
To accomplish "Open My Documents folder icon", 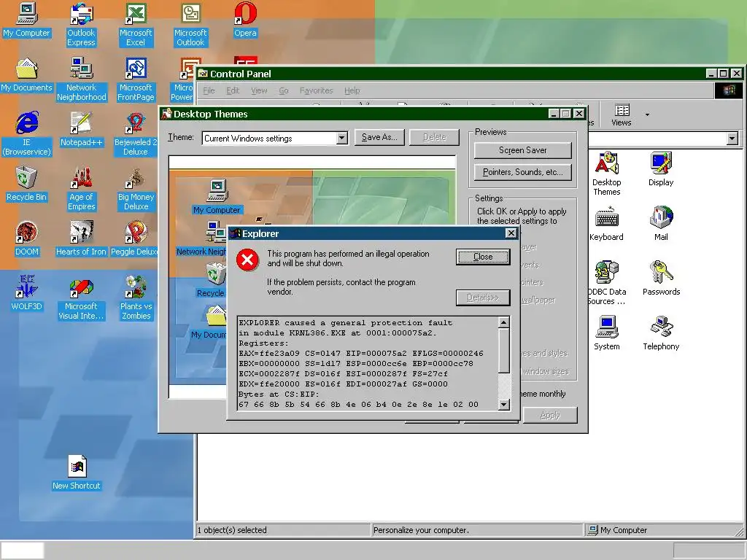I will pyautogui.click(x=27, y=75).
